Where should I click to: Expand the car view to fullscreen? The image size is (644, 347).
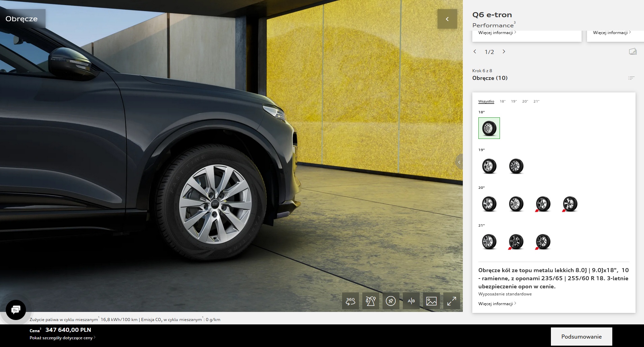coord(452,301)
